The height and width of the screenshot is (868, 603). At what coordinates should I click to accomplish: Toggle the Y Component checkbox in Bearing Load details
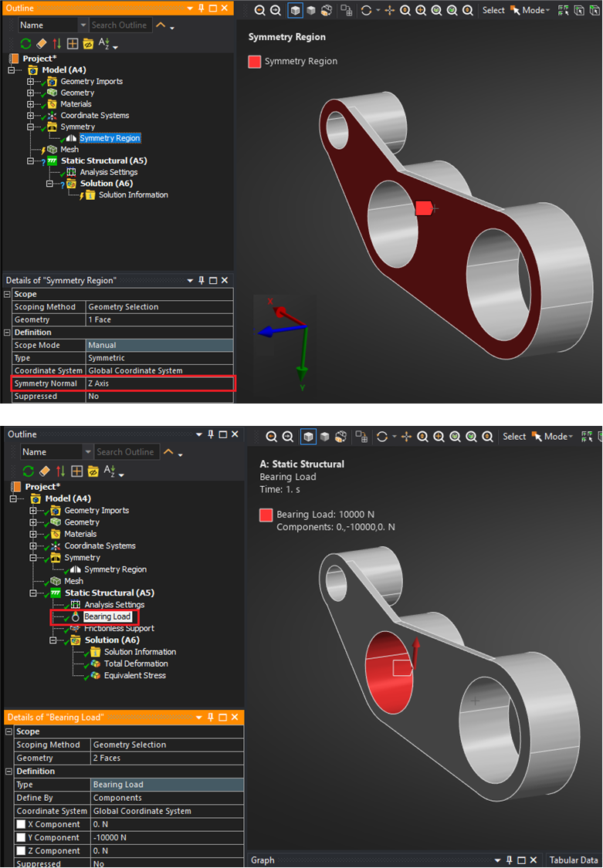click(x=21, y=838)
